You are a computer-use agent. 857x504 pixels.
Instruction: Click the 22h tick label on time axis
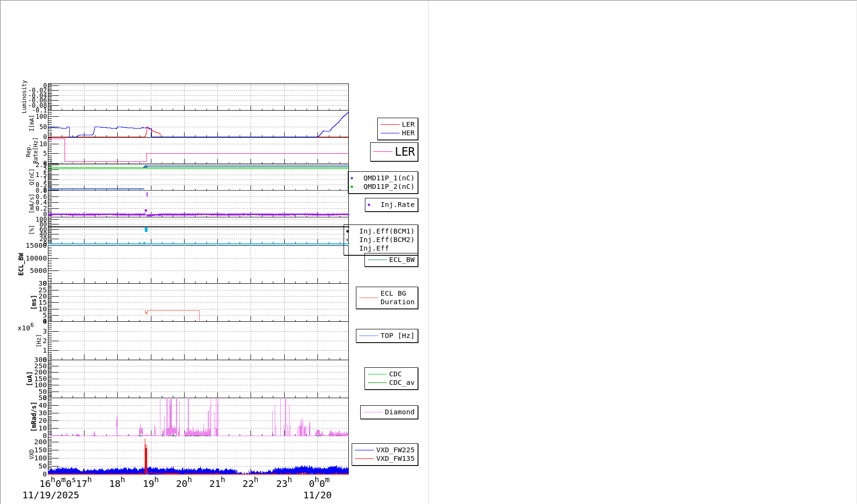[x=251, y=483]
